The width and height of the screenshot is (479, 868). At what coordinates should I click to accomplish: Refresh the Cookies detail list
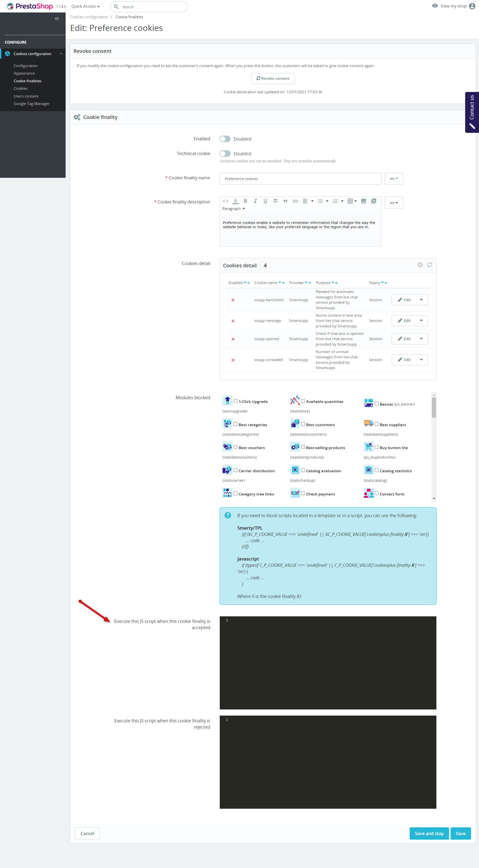tap(429, 265)
